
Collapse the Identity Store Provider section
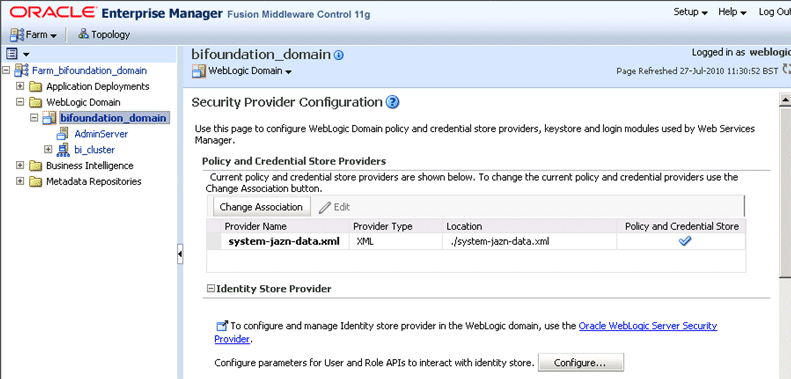pyautogui.click(x=211, y=289)
